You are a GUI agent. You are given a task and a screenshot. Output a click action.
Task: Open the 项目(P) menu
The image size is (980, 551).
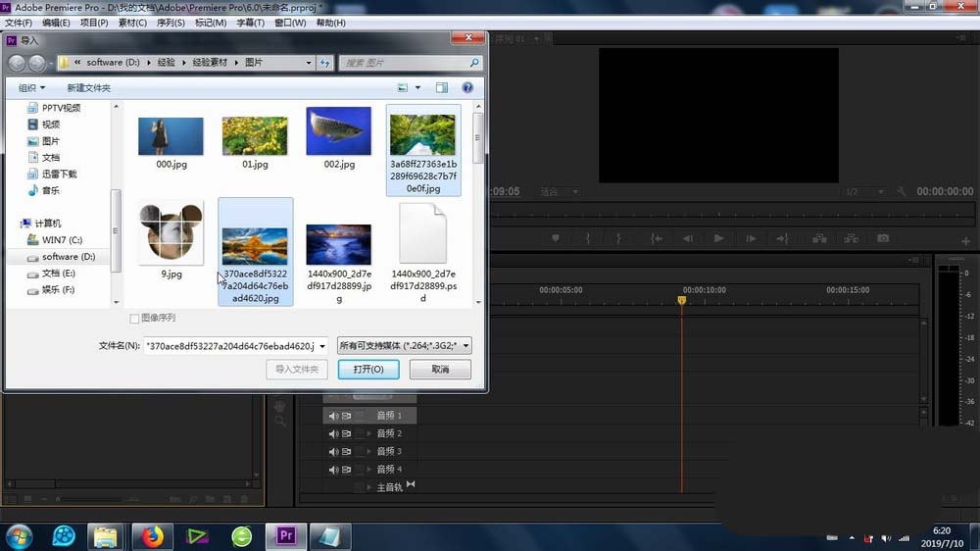click(94, 23)
